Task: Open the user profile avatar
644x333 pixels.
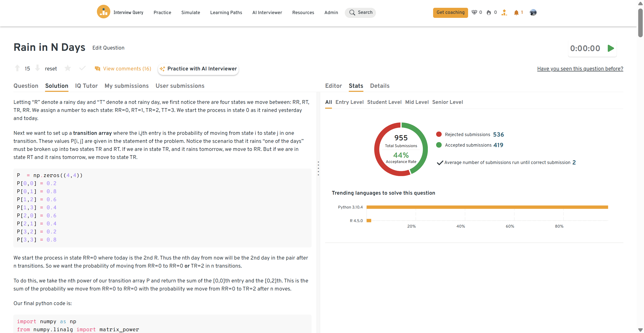Action: click(x=533, y=12)
